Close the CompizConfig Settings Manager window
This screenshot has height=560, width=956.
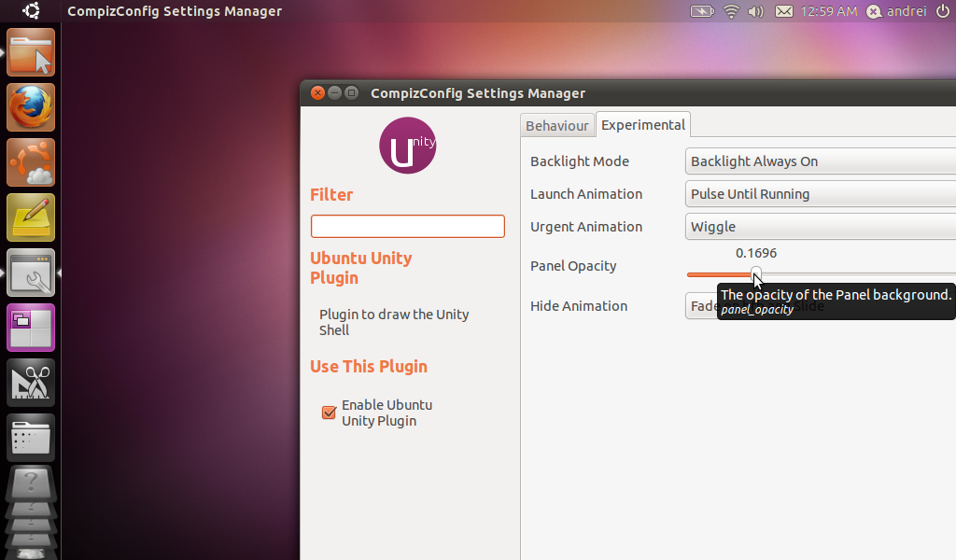tap(317, 92)
